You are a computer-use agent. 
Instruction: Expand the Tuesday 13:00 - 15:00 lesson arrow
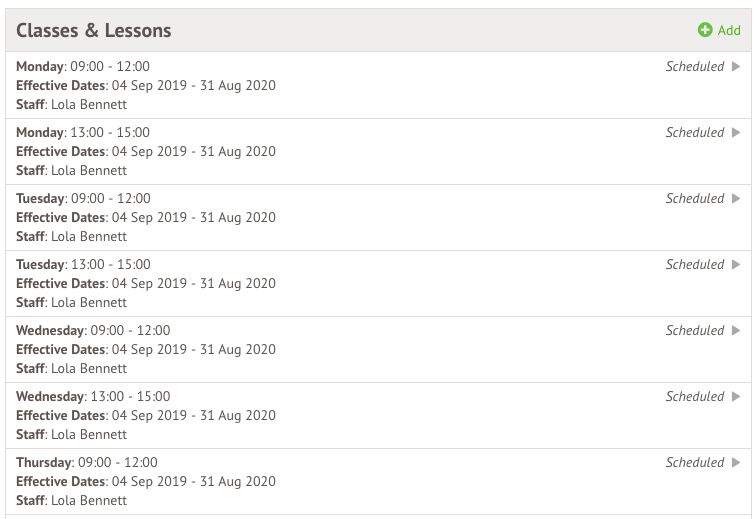pos(736,265)
